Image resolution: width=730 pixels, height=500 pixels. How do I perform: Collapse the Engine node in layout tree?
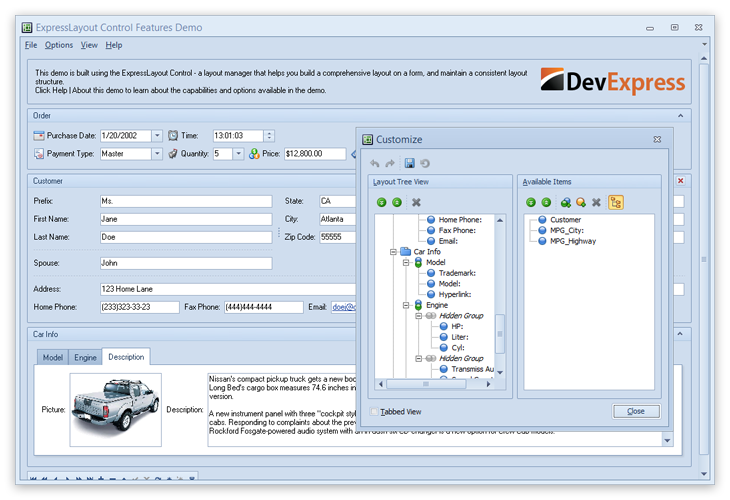click(407, 305)
